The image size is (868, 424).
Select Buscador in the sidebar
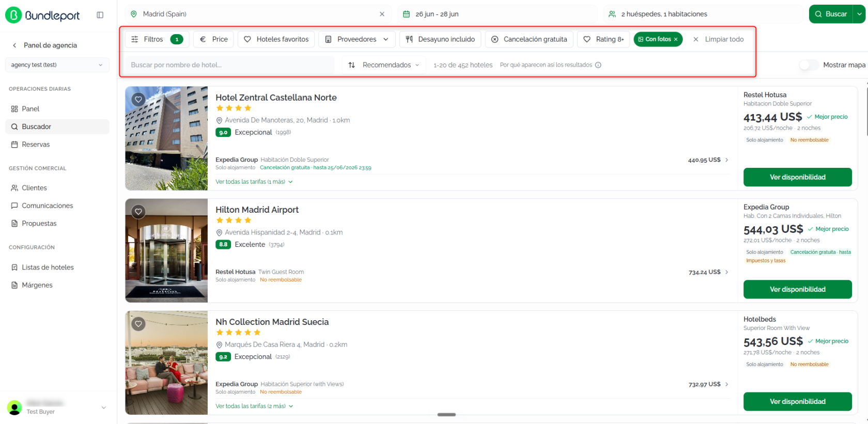click(x=57, y=127)
